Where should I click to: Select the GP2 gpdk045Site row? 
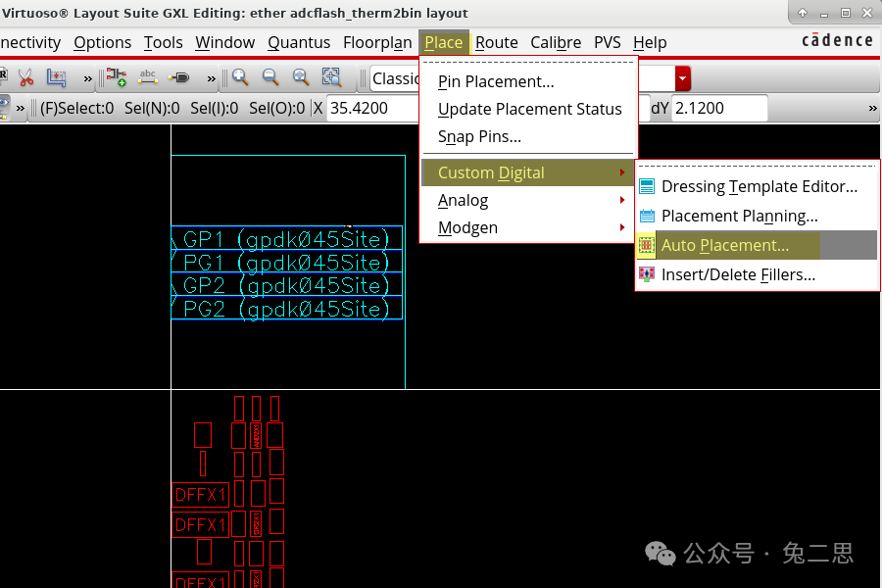(x=287, y=284)
